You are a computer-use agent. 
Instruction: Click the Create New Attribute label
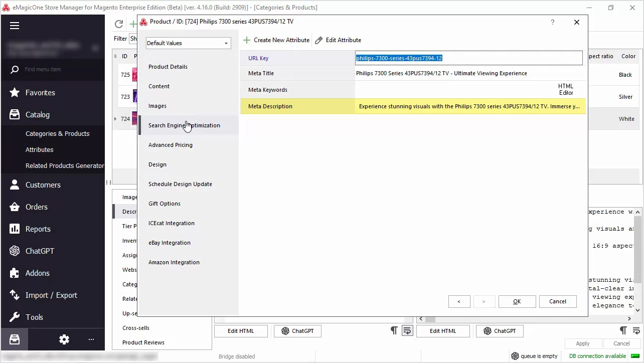(x=281, y=40)
